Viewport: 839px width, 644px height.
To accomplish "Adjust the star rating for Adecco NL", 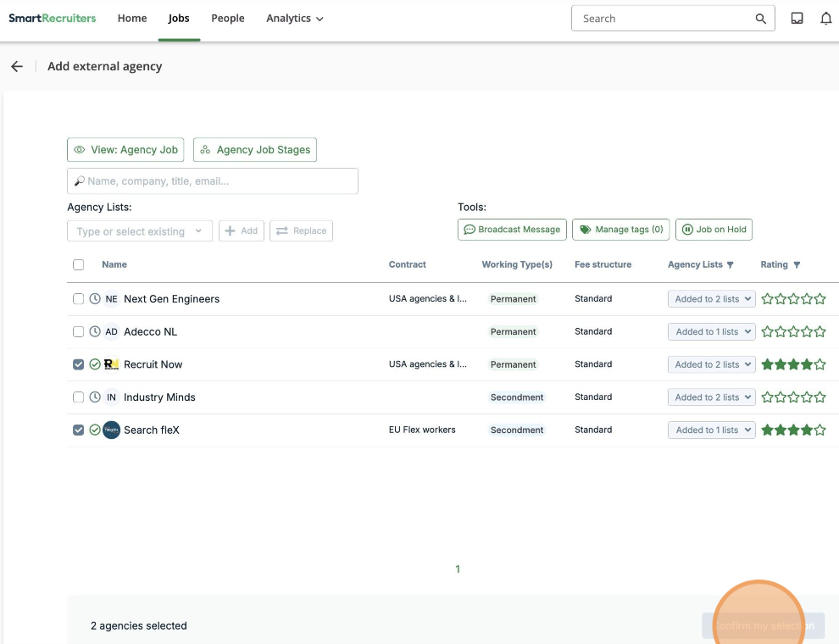I will click(x=793, y=331).
